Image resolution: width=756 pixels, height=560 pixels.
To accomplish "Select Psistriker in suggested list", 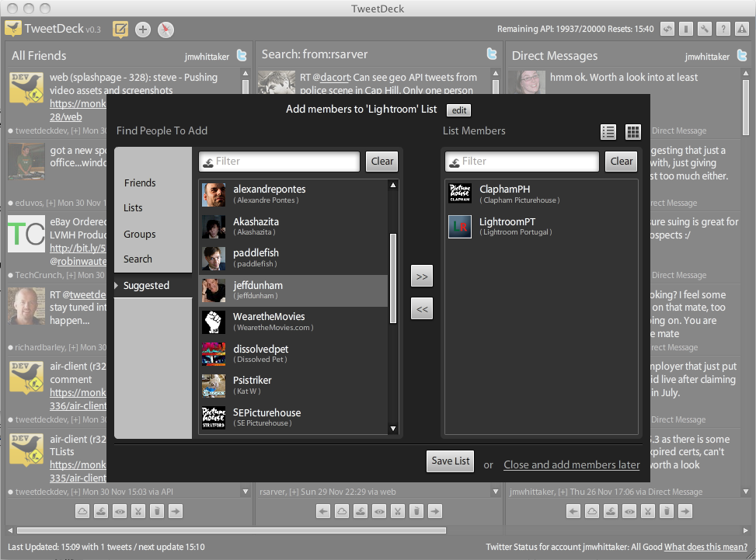I will 293,385.
